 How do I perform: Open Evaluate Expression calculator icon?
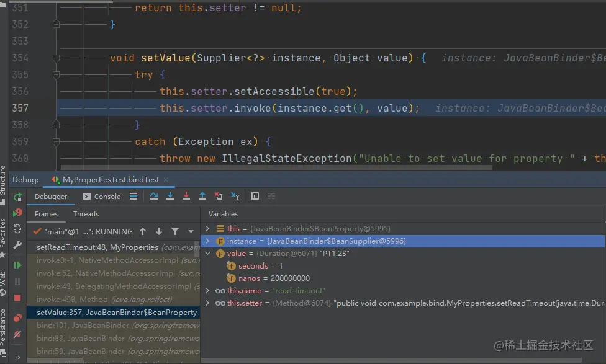click(x=255, y=197)
